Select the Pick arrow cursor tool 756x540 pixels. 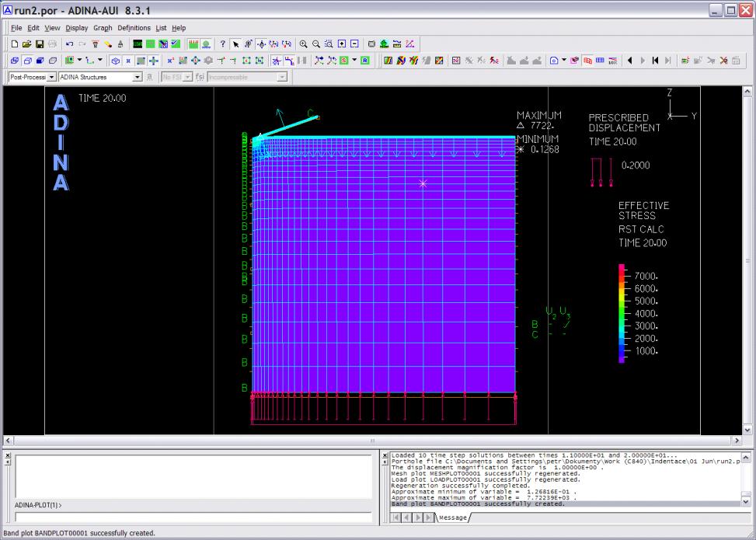(235, 44)
